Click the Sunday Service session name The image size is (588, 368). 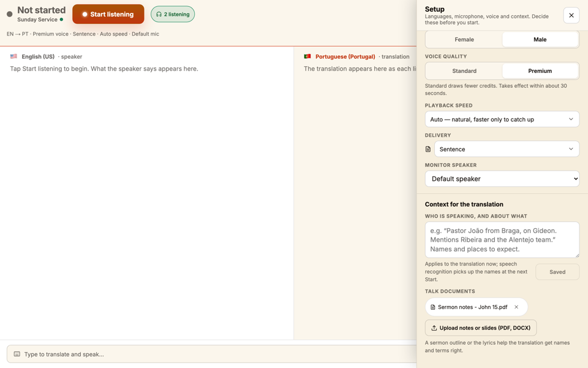[x=37, y=20]
